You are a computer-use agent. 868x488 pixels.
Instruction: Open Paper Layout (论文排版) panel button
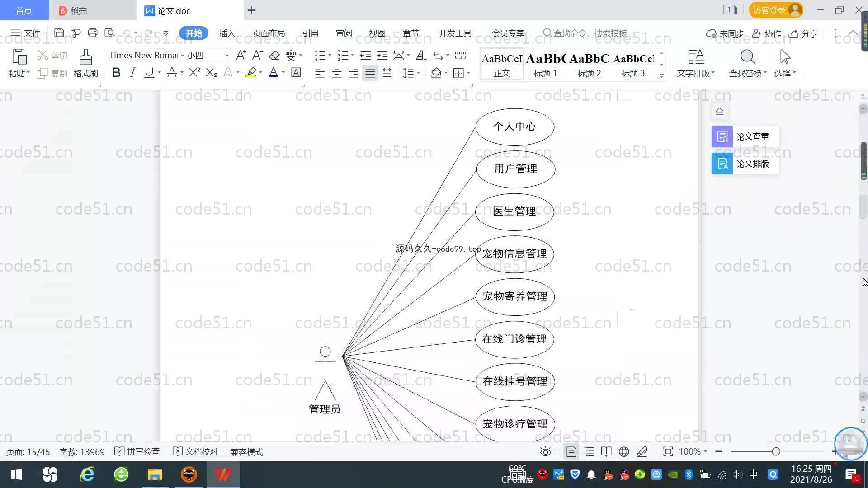pyautogui.click(x=745, y=164)
